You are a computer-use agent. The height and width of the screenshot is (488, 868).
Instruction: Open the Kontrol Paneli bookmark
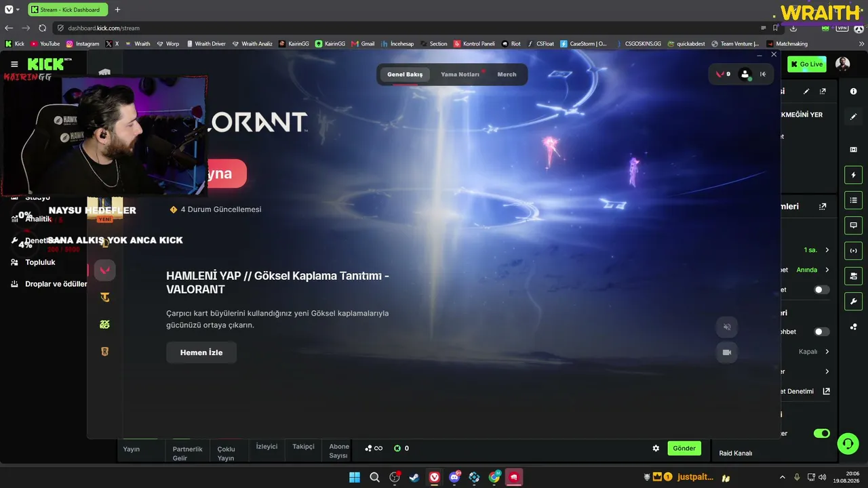[474, 43]
